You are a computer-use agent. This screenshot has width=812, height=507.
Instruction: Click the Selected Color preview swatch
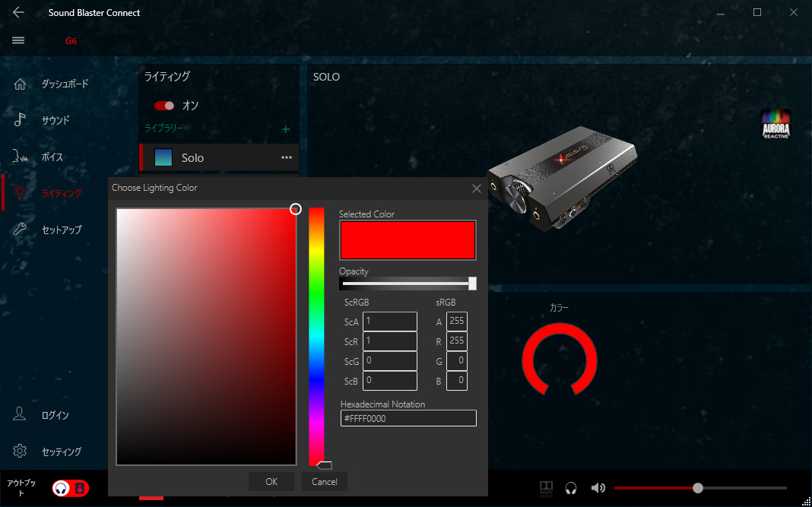[x=408, y=240]
